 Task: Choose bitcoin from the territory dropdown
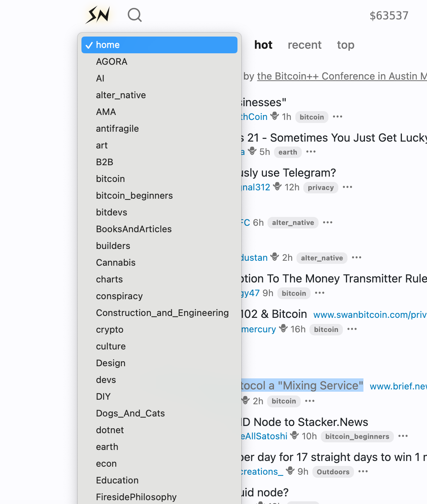[x=110, y=179]
